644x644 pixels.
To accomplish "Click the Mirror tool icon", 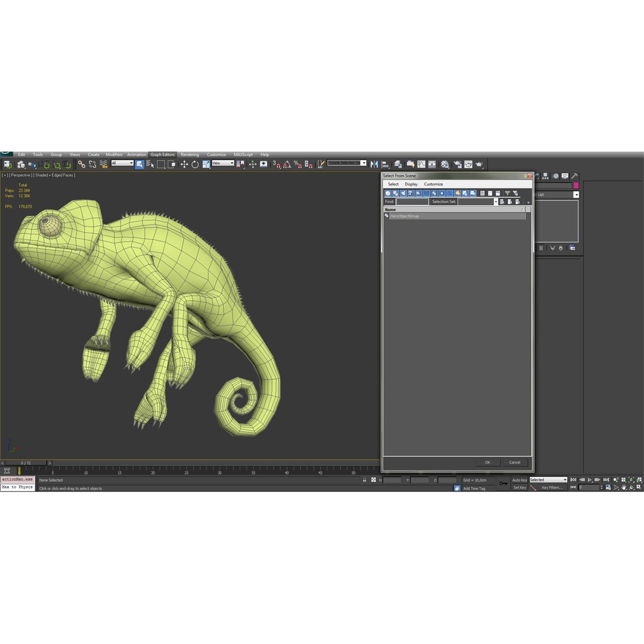I will coord(374,165).
